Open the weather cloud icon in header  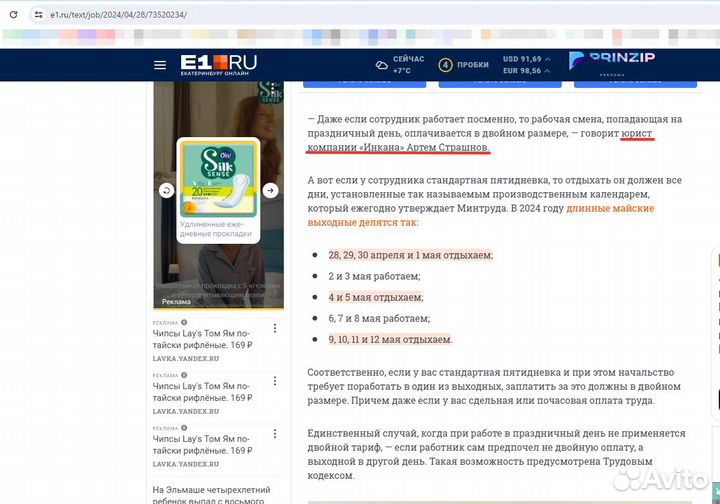(382, 65)
